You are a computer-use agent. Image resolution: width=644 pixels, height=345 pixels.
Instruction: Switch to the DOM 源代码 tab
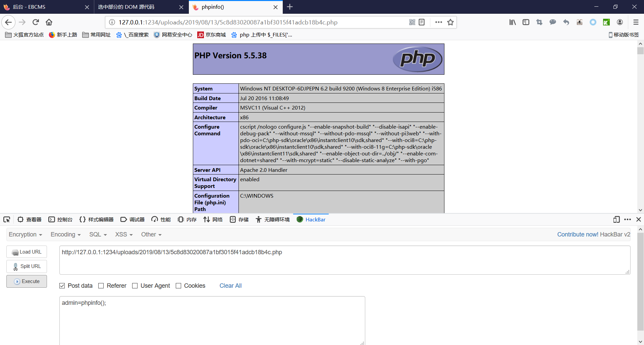coord(141,7)
